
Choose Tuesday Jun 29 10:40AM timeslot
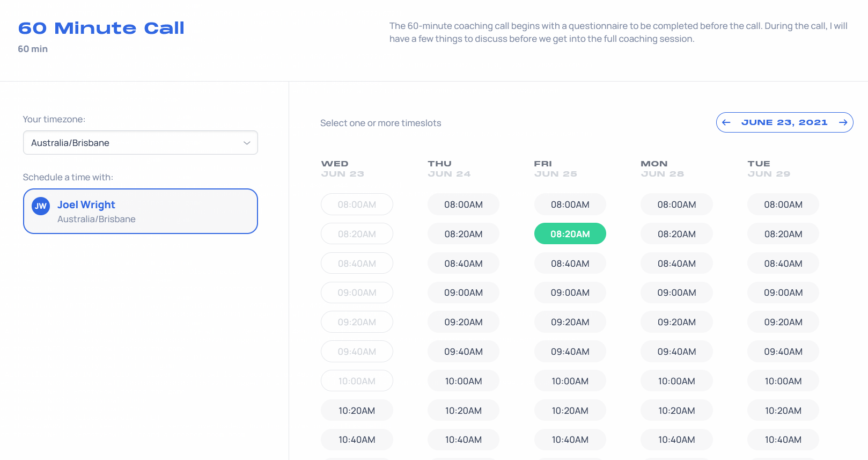pyautogui.click(x=783, y=440)
